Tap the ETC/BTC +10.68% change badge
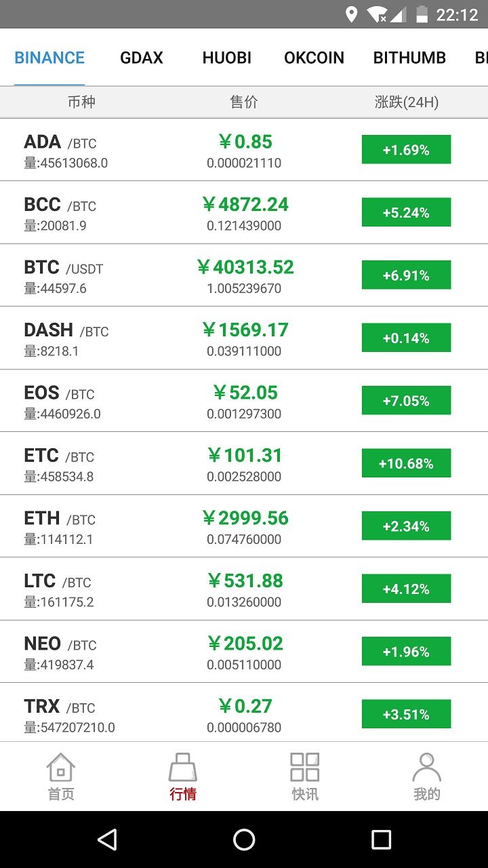 tap(406, 464)
